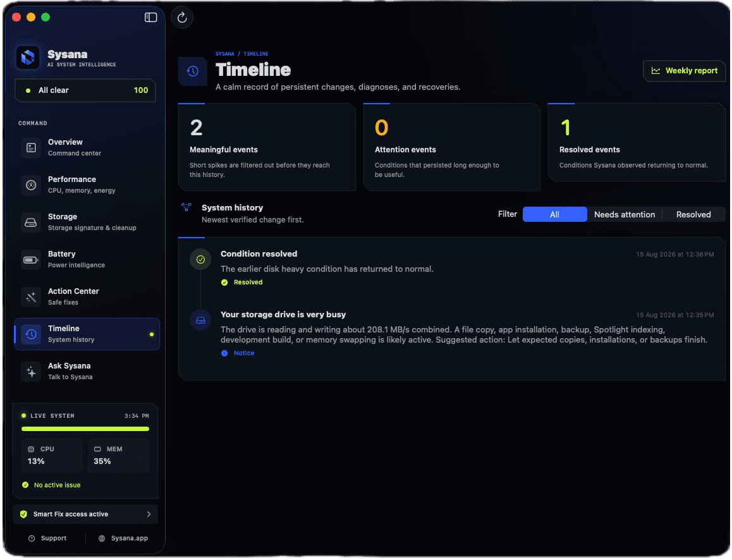Click the Timeline page heading

(253, 70)
